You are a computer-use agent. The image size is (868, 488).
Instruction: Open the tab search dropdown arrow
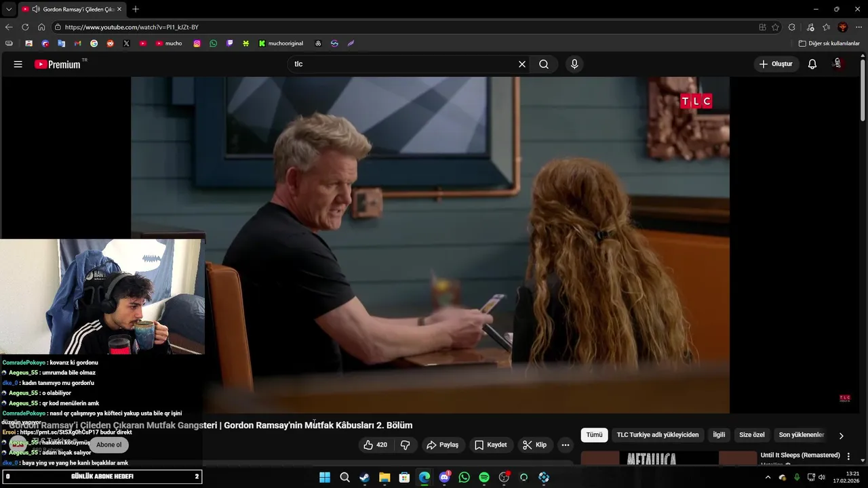pyautogui.click(x=8, y=9)
